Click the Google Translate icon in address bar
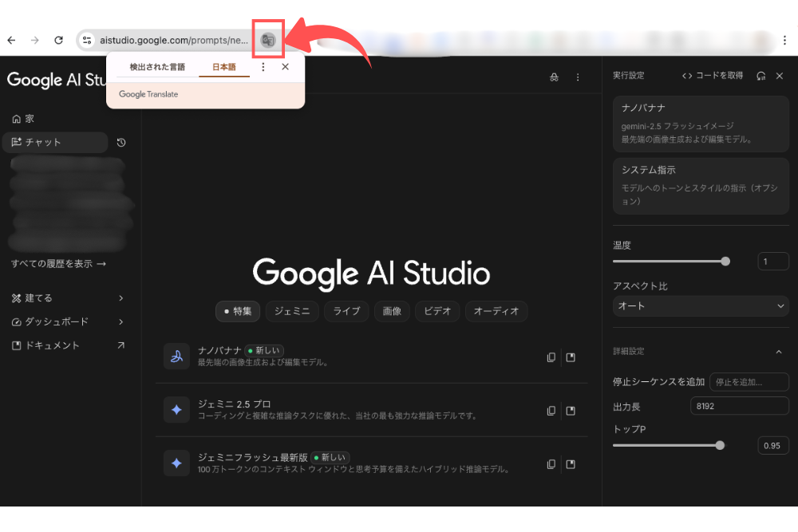The width and height of the screenshot is (798, 532). (268, 41)
